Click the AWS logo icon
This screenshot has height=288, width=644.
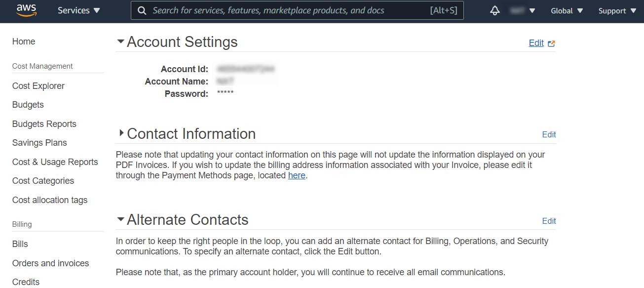(x=26, y=10)
